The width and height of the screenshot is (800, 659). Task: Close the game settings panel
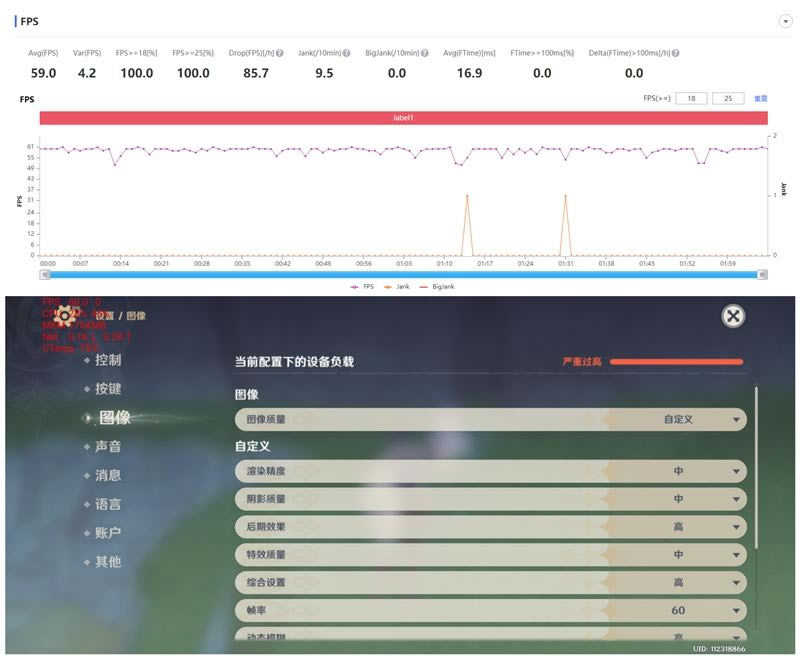[x=732, y=317]
